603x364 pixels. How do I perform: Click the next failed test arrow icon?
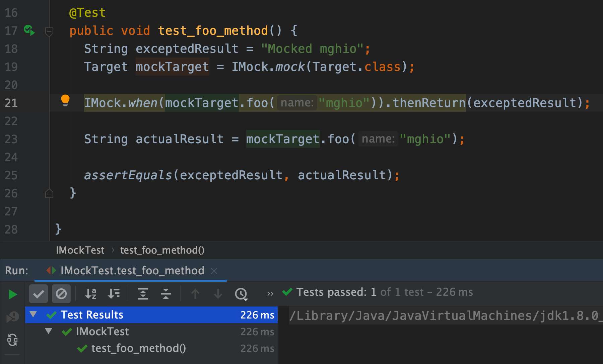(x=218, y=294)
